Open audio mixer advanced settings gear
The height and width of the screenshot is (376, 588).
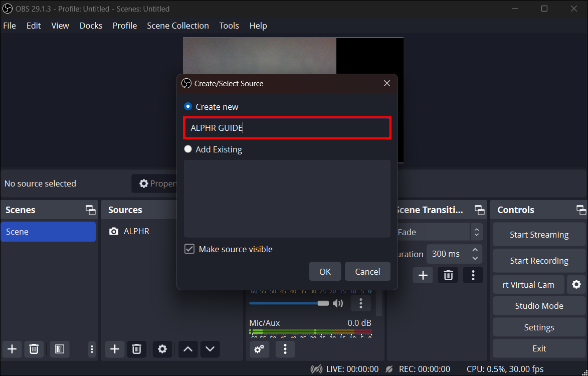[259, 349]
